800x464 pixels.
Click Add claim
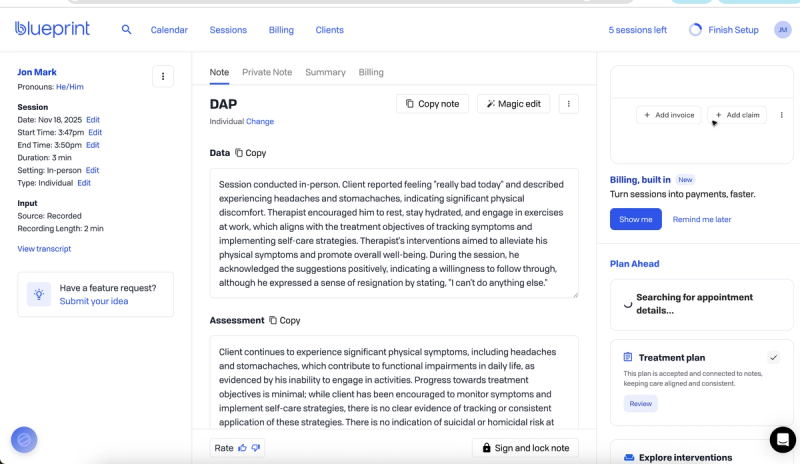pos(737,115)
